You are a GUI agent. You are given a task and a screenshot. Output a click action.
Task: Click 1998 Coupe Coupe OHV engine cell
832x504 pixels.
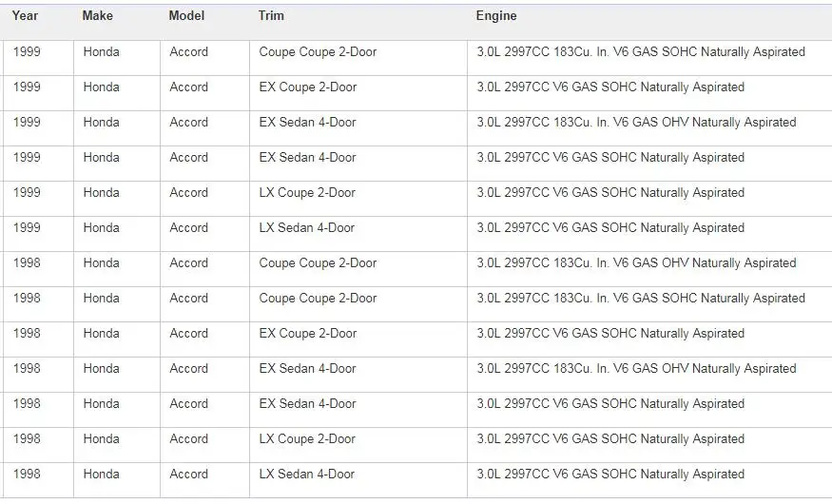[x=649, y=269]
